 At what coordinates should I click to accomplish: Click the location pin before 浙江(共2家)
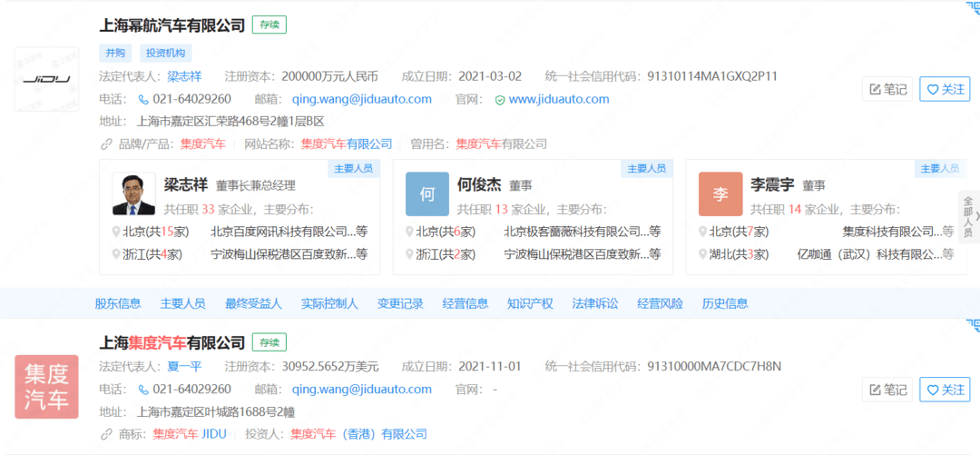(x=409, y=254)
